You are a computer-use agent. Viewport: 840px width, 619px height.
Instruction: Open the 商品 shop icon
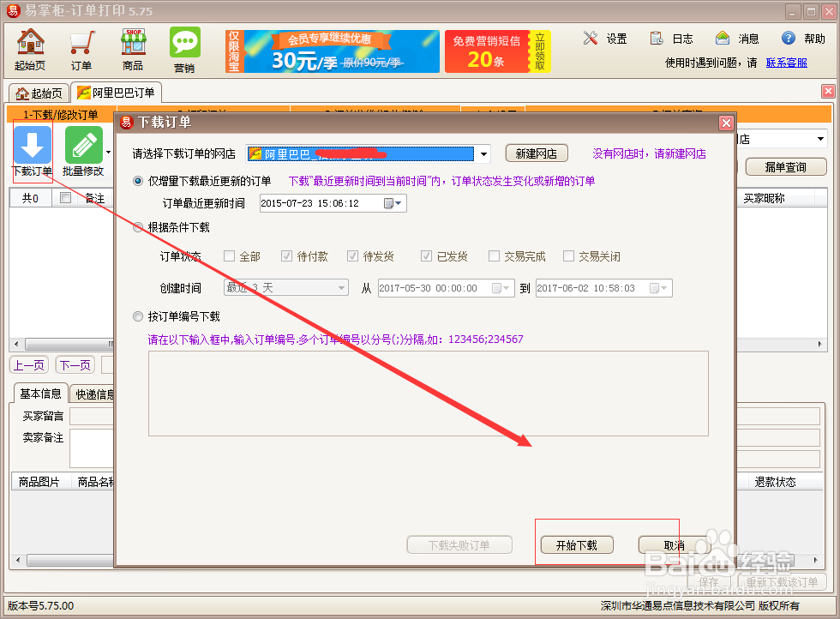[133, 50]
